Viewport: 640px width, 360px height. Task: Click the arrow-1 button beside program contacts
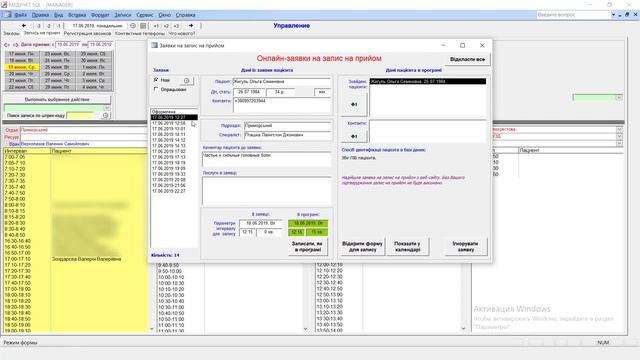pyautogui.click(x=354, y=136)
